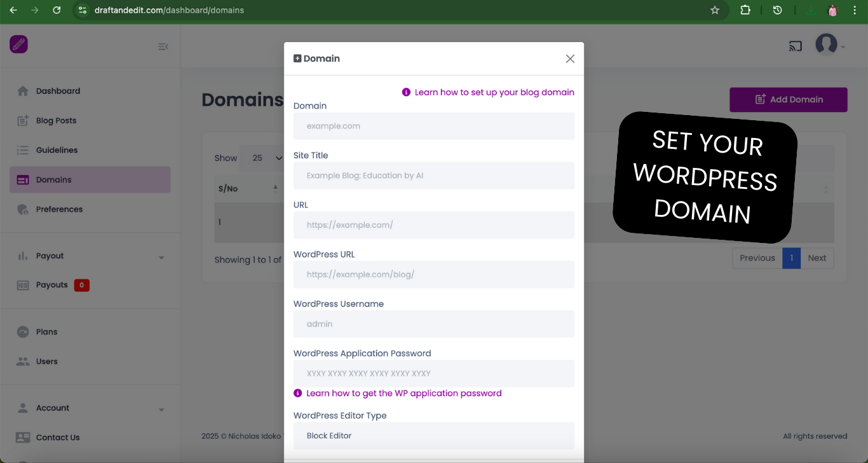
Task: Open the browser history clock icon
Action: point(777,10)
